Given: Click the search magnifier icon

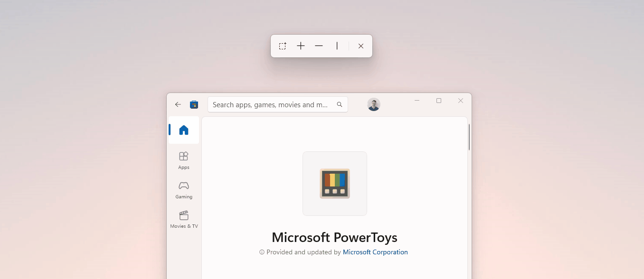Looking at the screenshot, I should [x=340, y=104].
